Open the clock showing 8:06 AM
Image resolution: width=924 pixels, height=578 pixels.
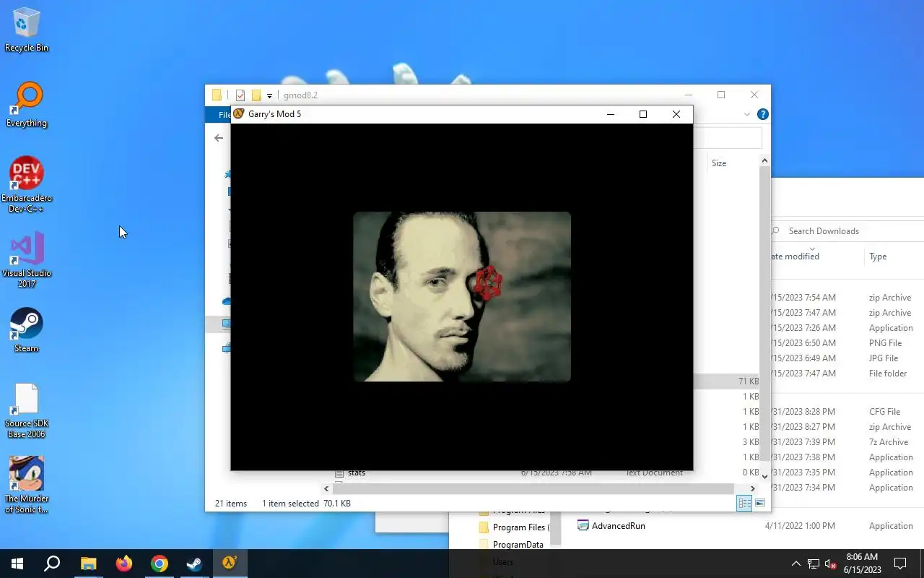point(862,564)
